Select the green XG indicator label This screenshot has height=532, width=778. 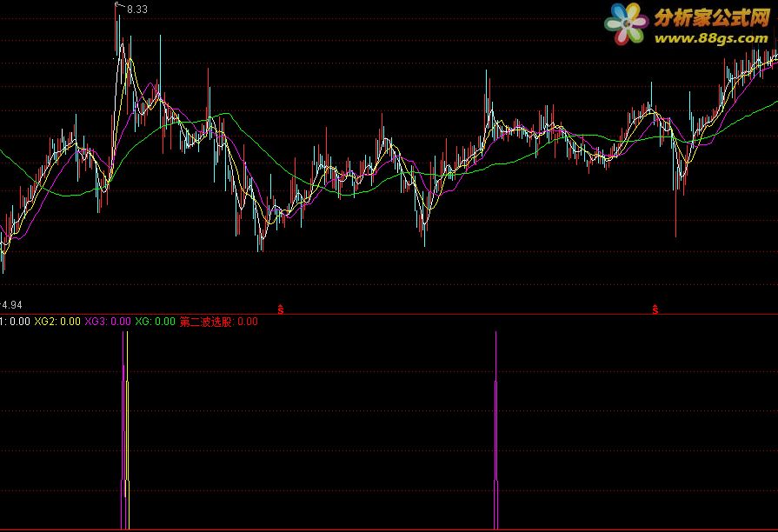pos(156,322)
